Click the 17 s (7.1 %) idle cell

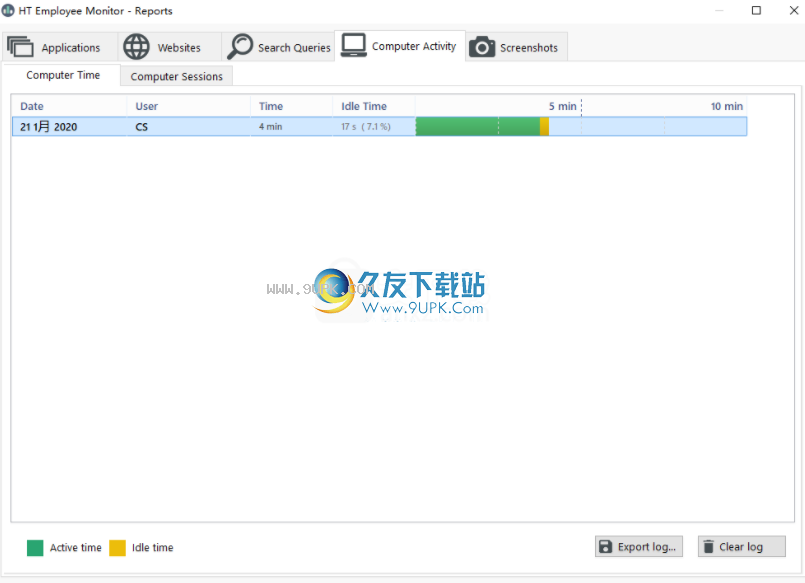click(374, 127)
